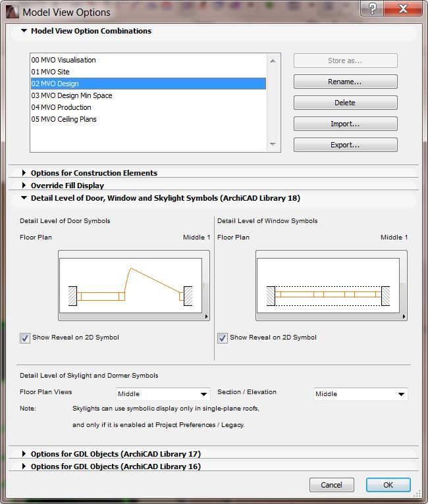Expand the Override Fill Display section

24,186
